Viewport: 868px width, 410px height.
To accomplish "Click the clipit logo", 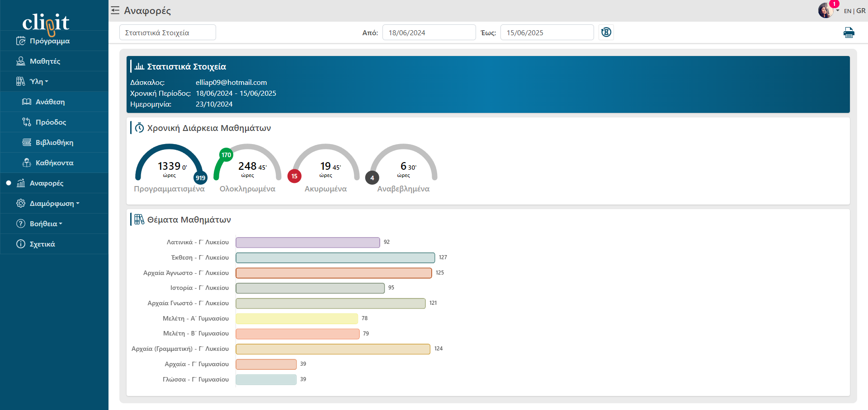I will click(46, 23).
